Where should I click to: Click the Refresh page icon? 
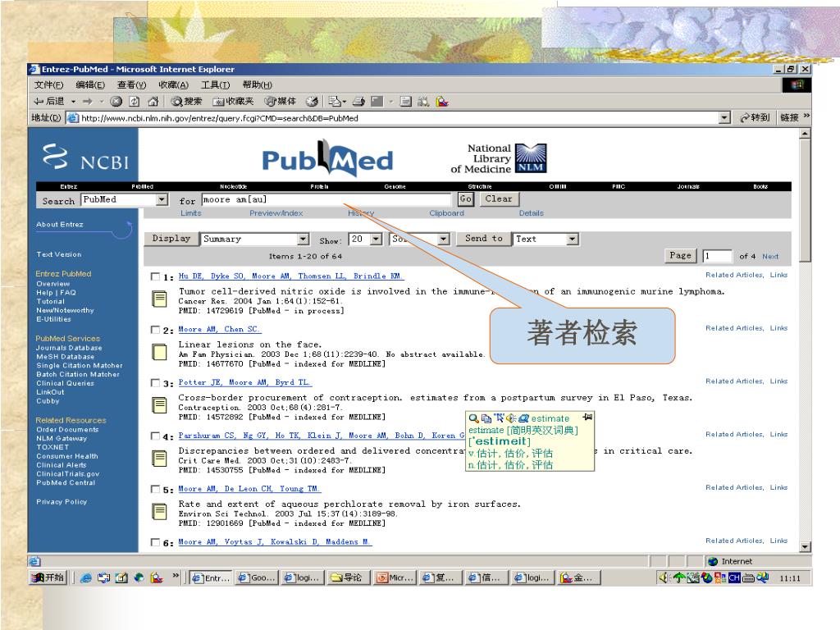click(135, 101)
